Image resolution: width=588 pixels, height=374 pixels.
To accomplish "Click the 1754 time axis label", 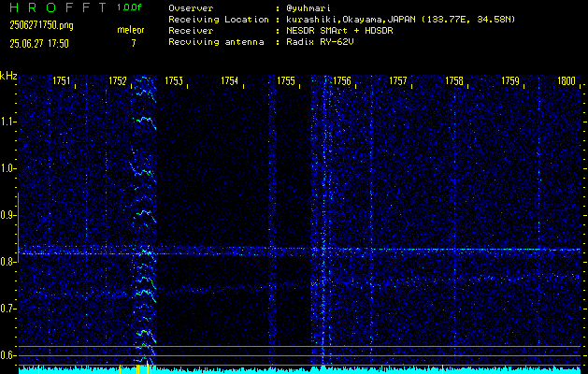I will pyautogui.click(x=230, y=80).
